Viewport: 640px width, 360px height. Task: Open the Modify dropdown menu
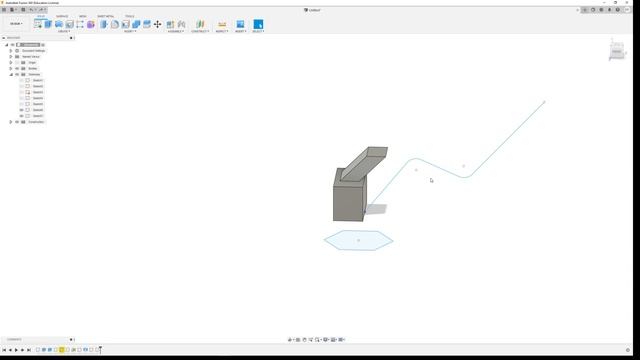pyautogui.click(x=130, y=31)
